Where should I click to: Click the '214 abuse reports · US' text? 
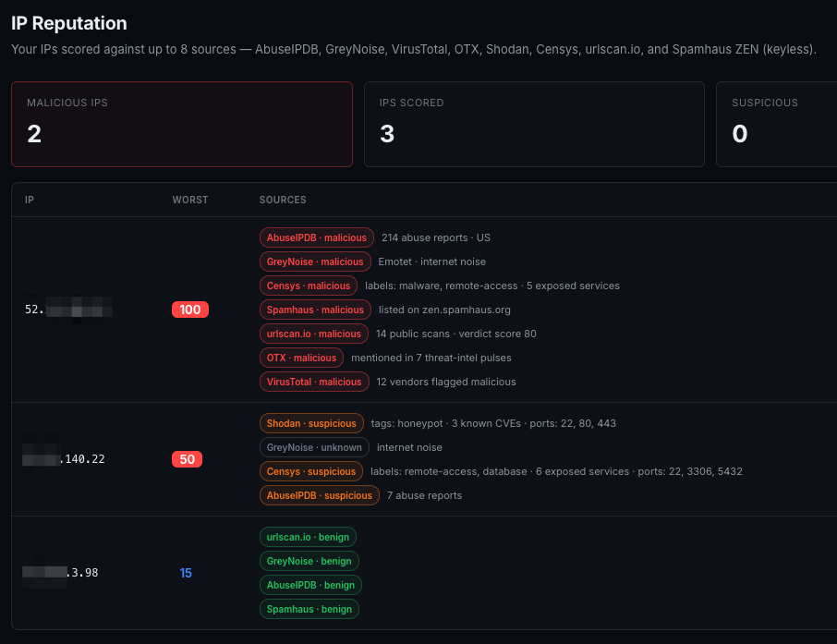click(x=435, y=237)
